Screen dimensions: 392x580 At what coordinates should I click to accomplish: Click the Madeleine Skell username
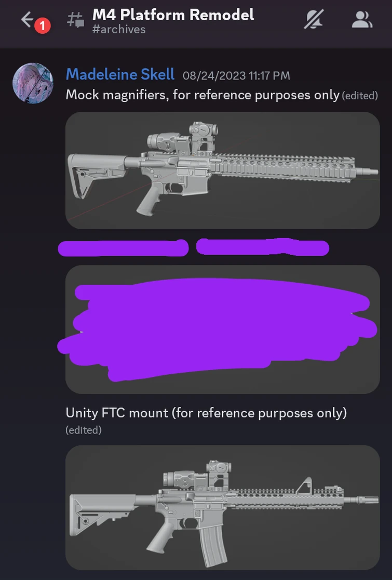(x=120, y=75)
